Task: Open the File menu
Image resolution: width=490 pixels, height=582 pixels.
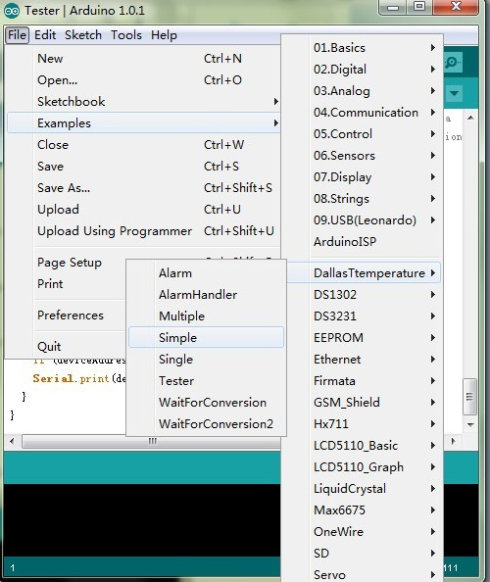Action: point(17,35)
